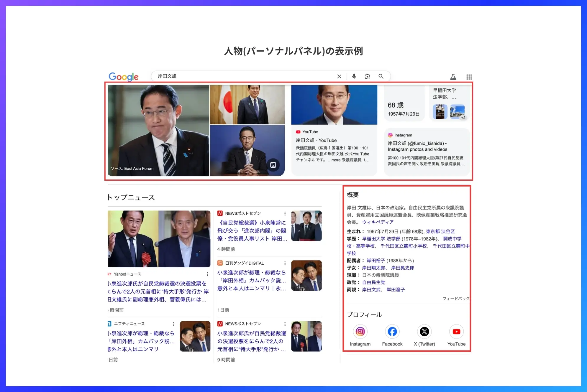
Task: Click the Google logo
Action: pyautogui.click(x=124, y=77)
